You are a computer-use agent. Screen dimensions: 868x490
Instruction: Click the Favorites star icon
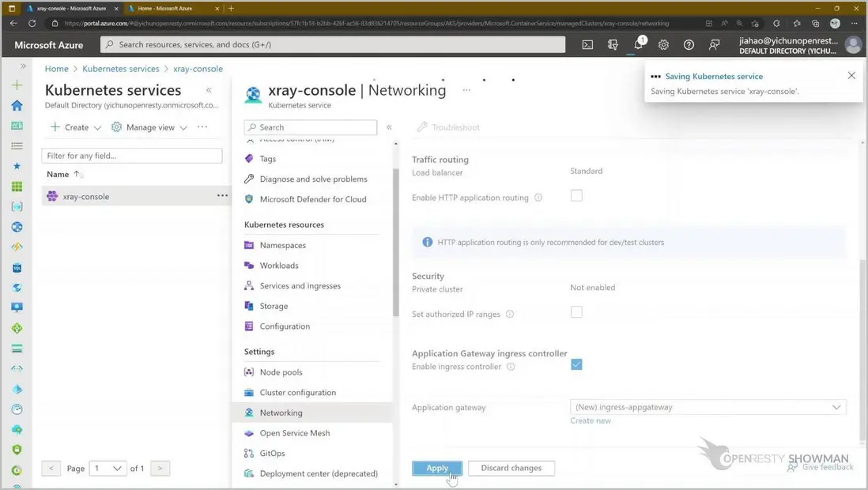(17, 166)
